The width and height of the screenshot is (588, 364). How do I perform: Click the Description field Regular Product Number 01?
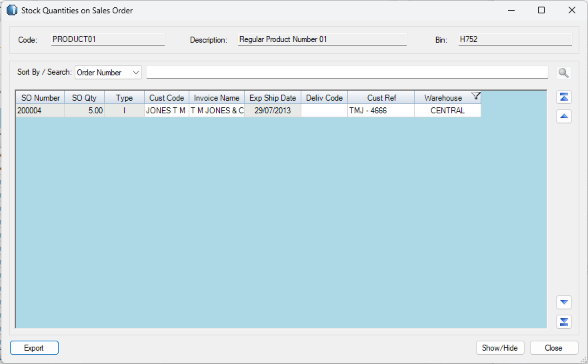pos(322,39)
